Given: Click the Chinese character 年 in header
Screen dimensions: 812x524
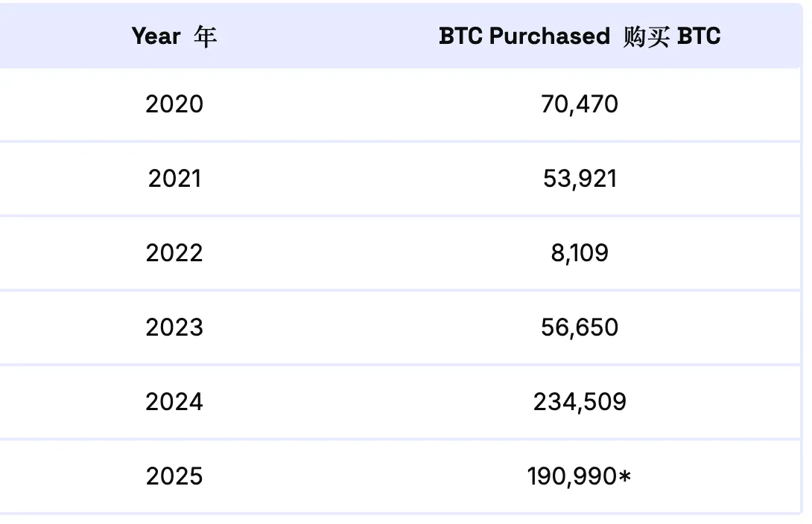Looking at the screenshot, I should [x=205, y=36].
